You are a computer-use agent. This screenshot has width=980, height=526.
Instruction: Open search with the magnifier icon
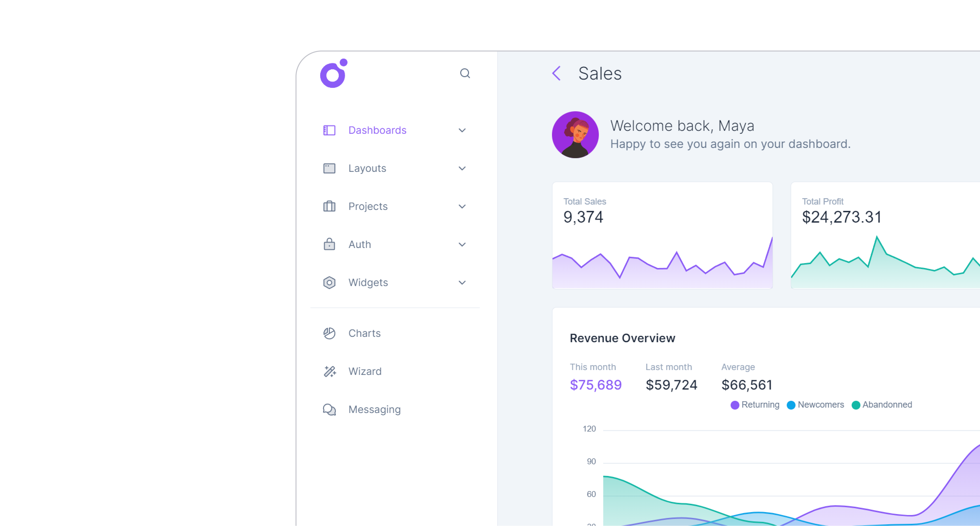[x=465, y=73]
